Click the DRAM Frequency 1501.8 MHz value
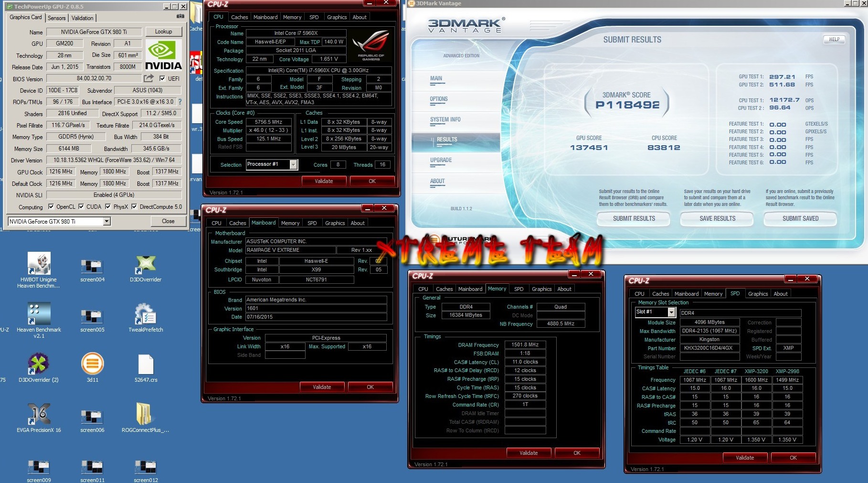This screenshot has width=868, height=483. pyautogui.click(x=525, y=344)
